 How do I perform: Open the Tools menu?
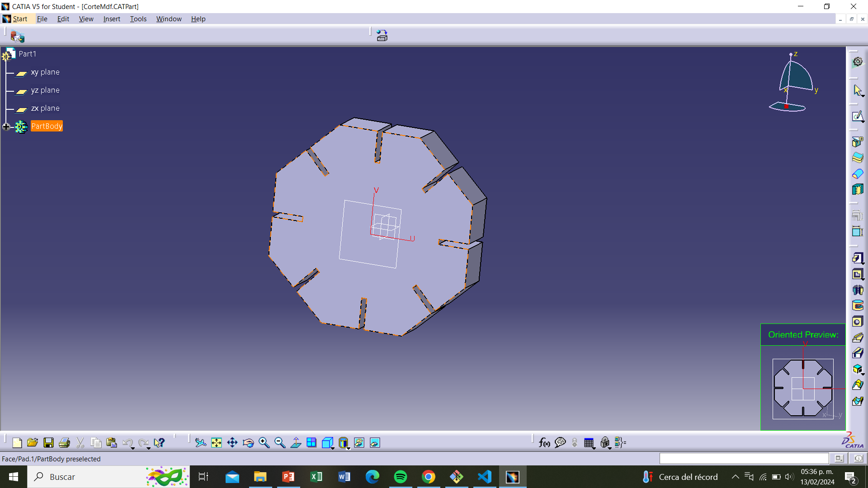[x=138, y=19]
